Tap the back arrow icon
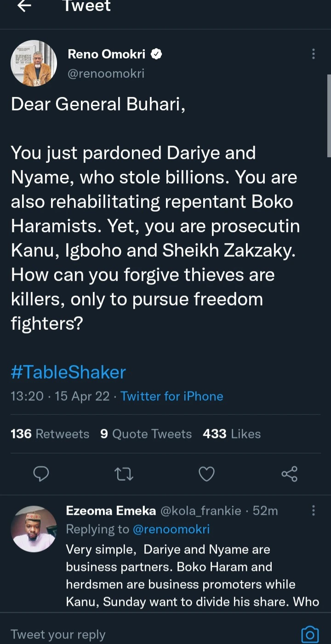This screenshot has height=644, width=331. pyautogui.click(x=24, y=6)
